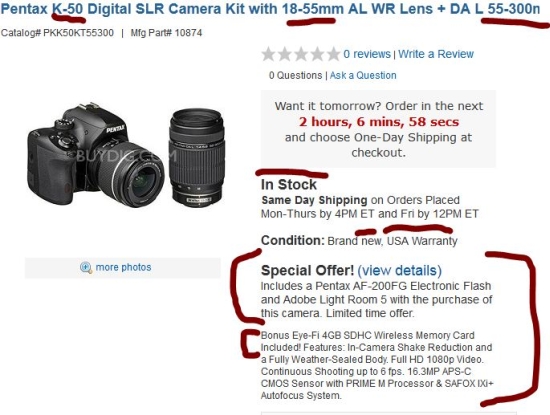Image resolution: width=550 pixels, height=415 pixels.
Task: Click the Catalog# PKK50KT55300 text
Action: [x=57, y=33]
